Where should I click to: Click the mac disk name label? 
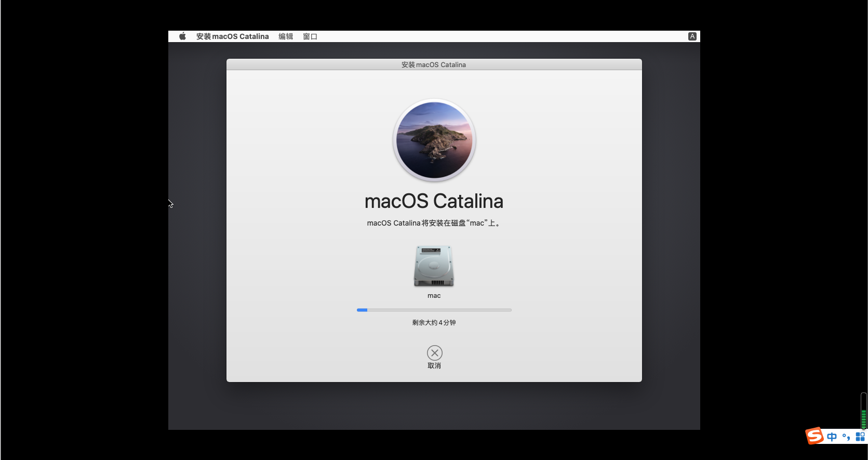[x=434, y=296]
